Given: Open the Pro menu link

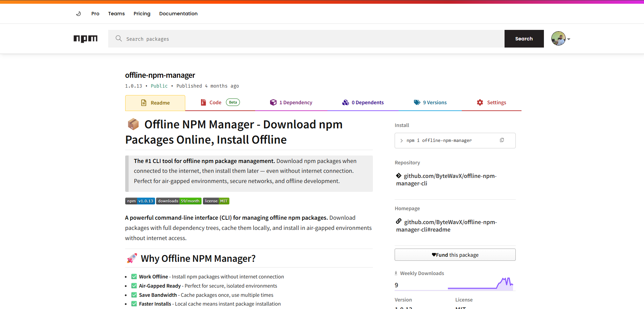Looking at the screenshot, I should 95,14.
